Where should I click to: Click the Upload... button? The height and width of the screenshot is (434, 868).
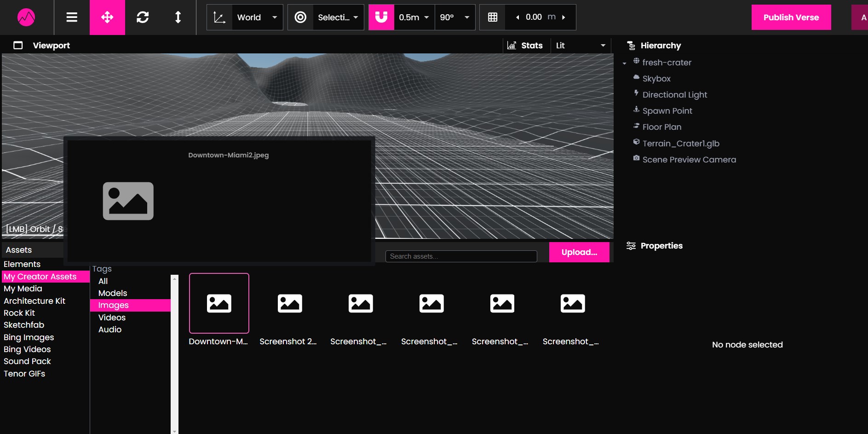coord(579,252)
